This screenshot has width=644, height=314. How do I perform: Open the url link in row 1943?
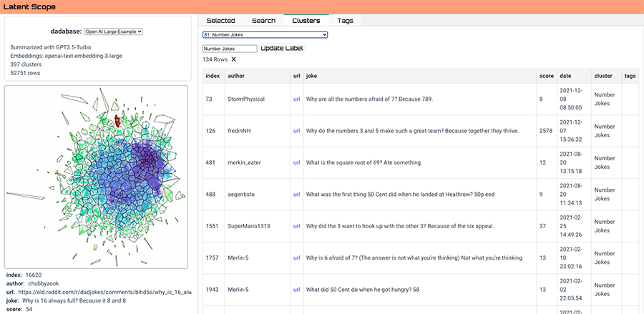pyautogui.click(x=296, y=290)
